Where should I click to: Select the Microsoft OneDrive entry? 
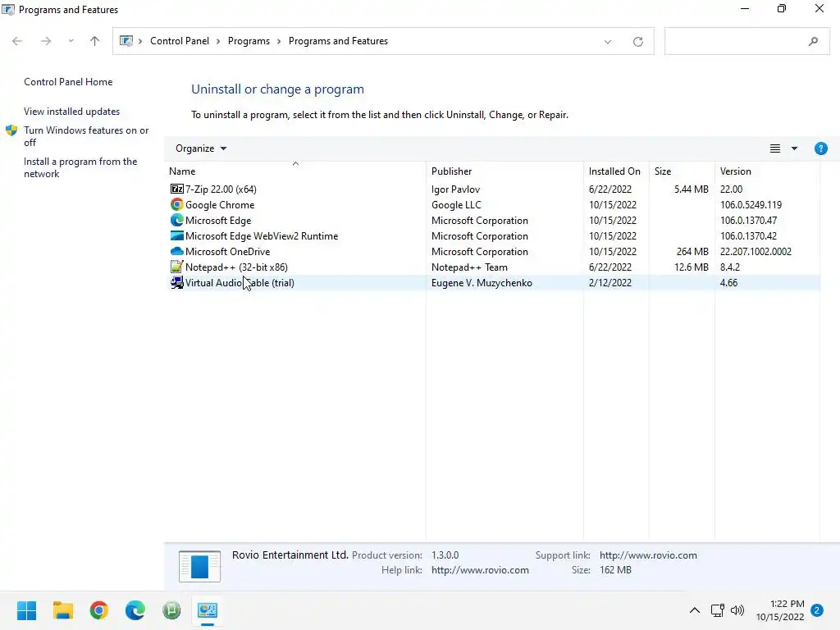tap(228, 251)
